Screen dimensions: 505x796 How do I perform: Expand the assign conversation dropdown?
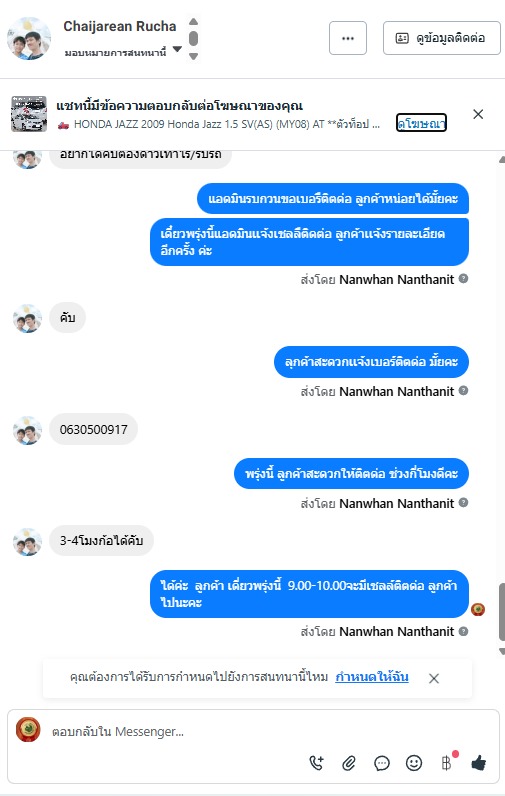[177, 50]
